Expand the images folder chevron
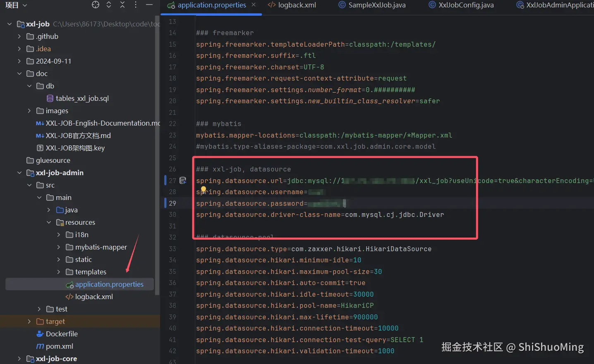594x364 pixels. click(x=29, y=111)
